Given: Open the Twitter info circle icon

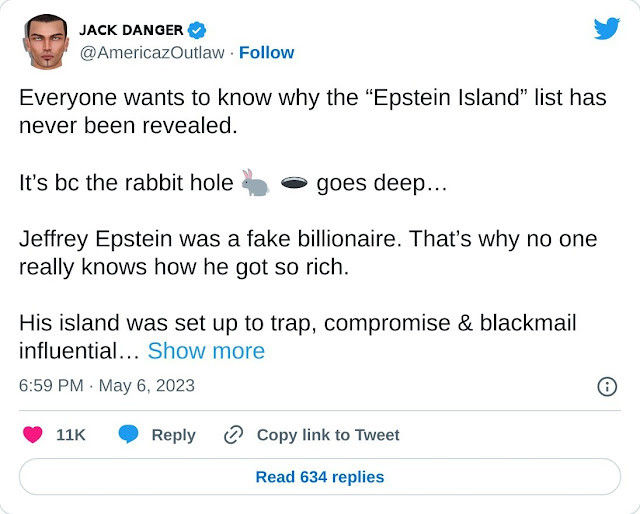Looking at the screenshot, I should (x=606, y=386).
